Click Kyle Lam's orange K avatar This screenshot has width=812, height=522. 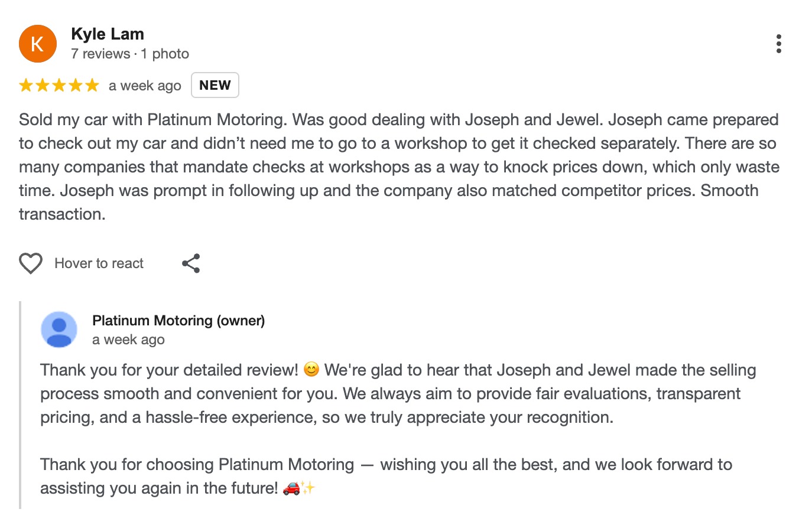[x=37, y=44]
